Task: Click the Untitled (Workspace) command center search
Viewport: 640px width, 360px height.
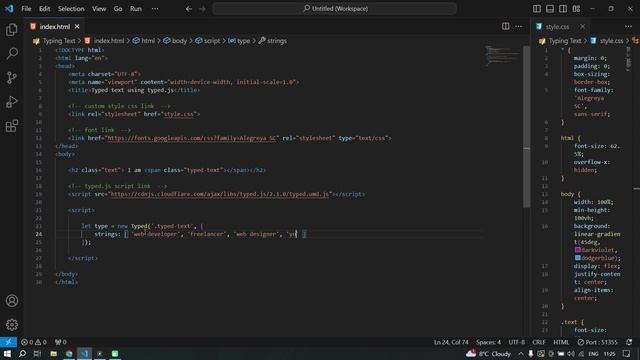Action: tap(335, 9)
